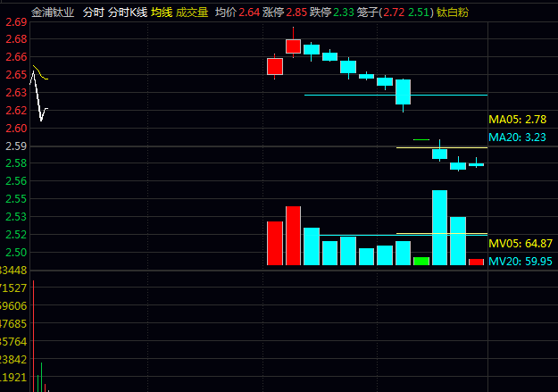Switch to the 分时K线 view
Viewport: 558px width, 392px height.
[x=128, y=13]
